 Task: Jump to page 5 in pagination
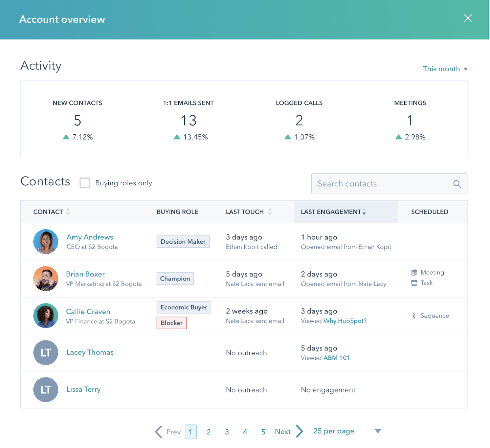click(263, 432)
